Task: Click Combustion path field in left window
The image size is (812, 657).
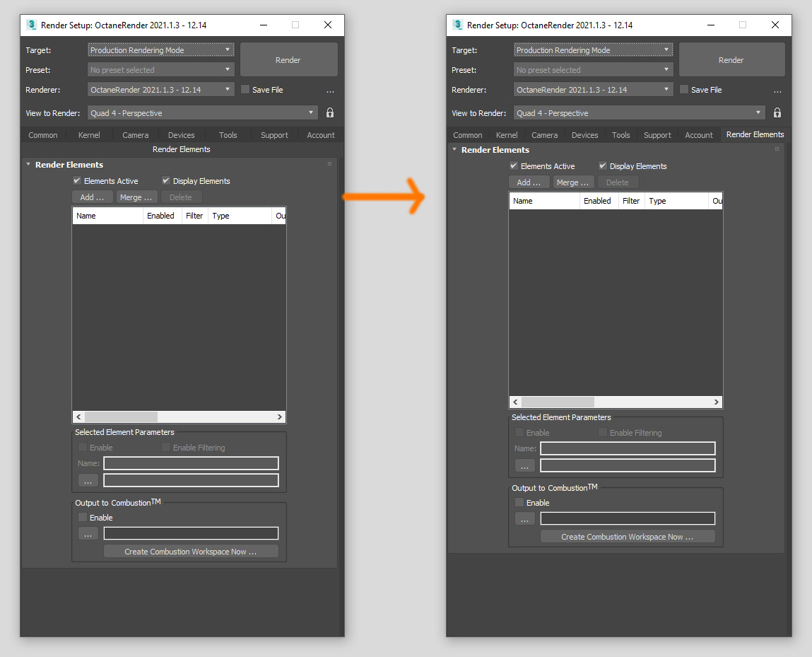Action: (191, 533)
